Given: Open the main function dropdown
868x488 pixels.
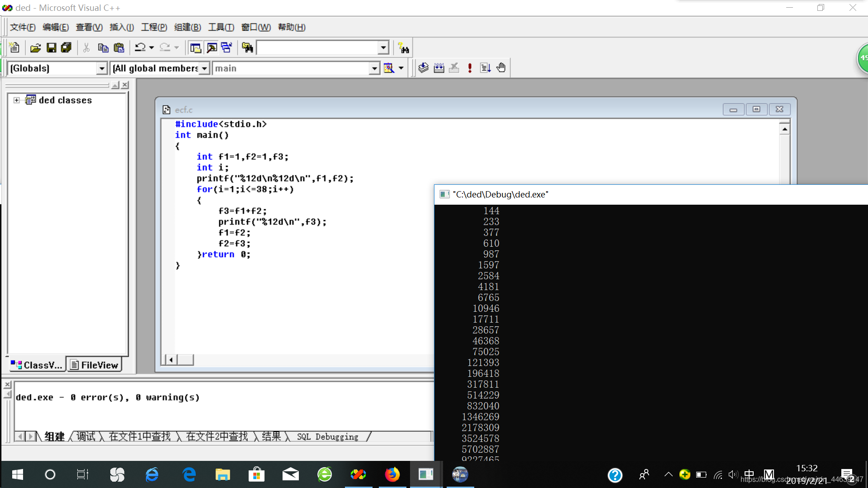Looking at the screenshot, I should [x=374, y=68].
